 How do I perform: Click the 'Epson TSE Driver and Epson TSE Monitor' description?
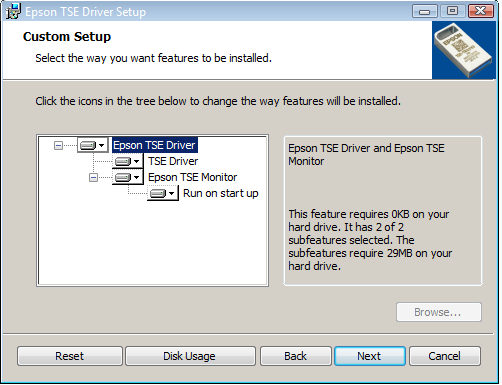tap(366, 155)
